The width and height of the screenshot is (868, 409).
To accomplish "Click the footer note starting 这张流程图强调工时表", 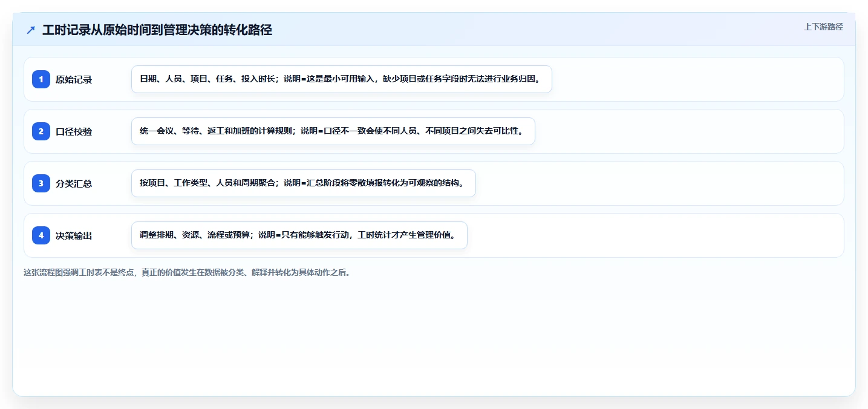I will (187, 272).
